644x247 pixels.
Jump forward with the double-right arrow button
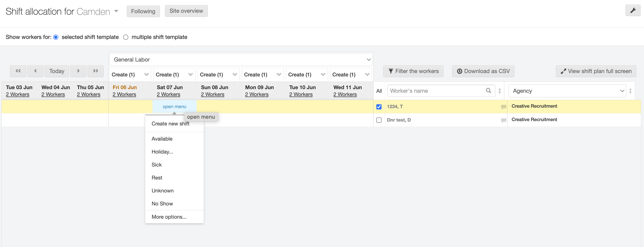(x=95, y=71)
